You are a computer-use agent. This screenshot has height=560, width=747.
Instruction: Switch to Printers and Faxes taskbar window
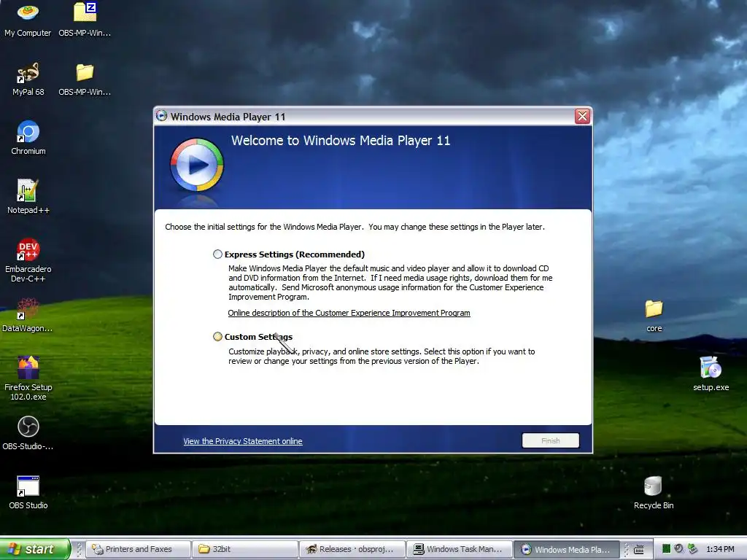[x=138, y=549]
